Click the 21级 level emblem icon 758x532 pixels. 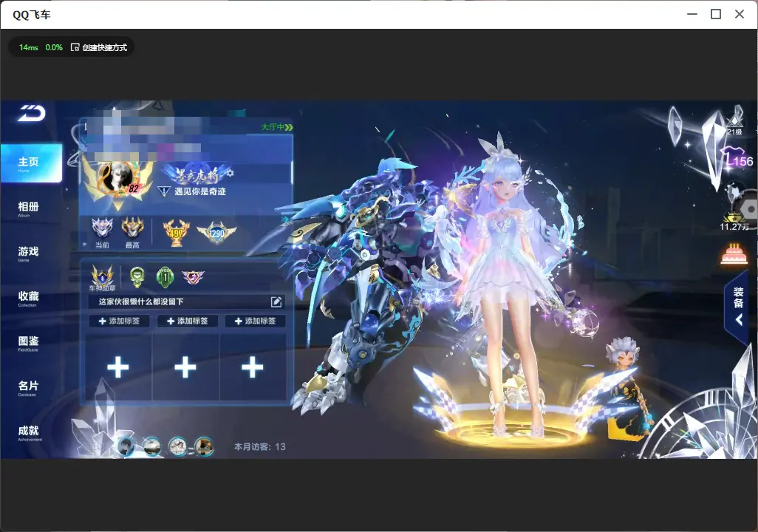(735, 124)
